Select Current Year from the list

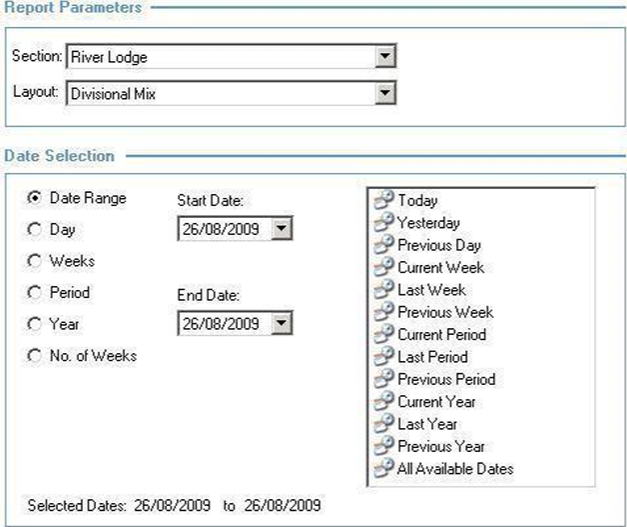pyautogui.click(x=436, y=401)
